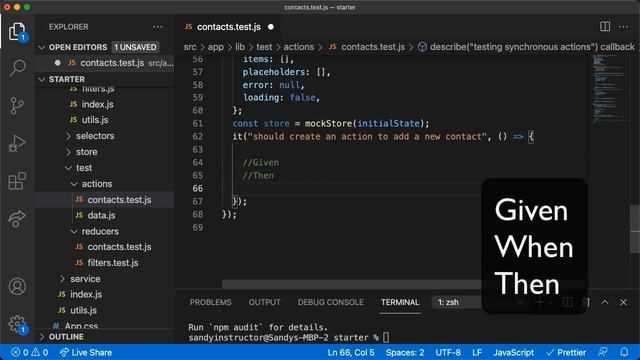Click the horizontal editor scrollbar
Screen dimensions: 640x360
pyautogui.click(x=351, y=284)
